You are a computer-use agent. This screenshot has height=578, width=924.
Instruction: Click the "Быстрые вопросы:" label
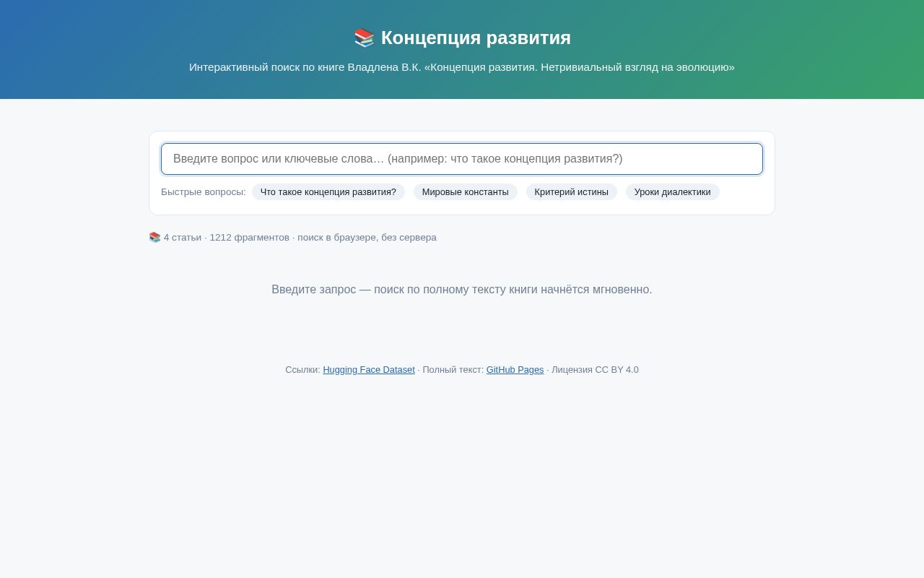click(x=204, y=192)
